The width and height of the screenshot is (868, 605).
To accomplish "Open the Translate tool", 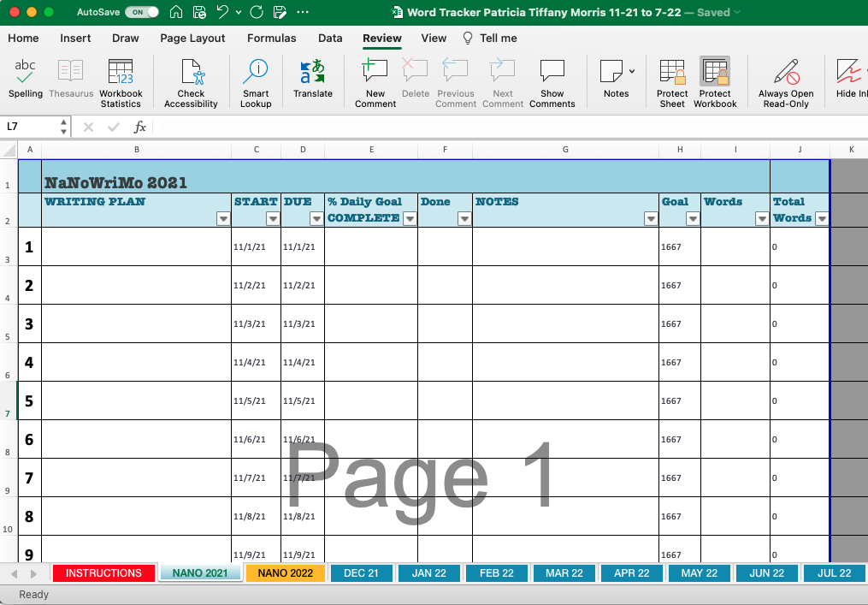I will pyautogui.click(x=313, y=79).
